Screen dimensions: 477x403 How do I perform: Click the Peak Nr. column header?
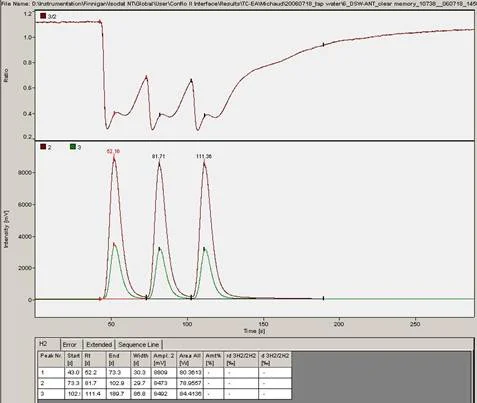point(51,359)
